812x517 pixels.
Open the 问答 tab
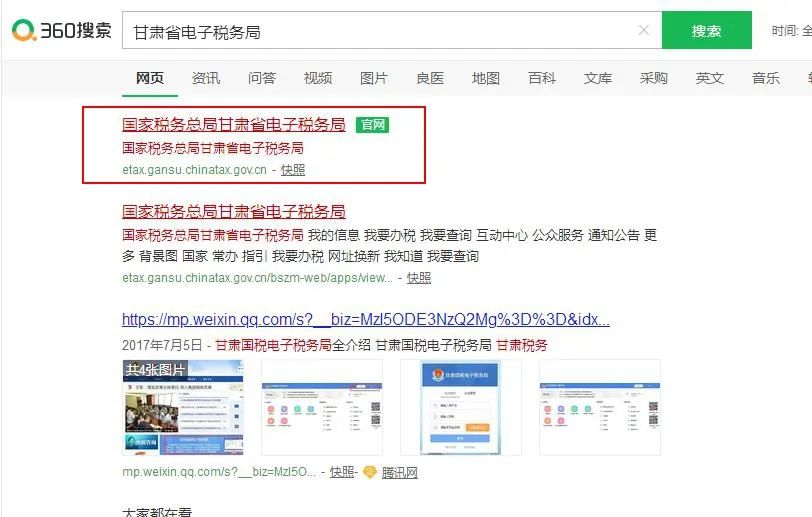pos(262,78)
